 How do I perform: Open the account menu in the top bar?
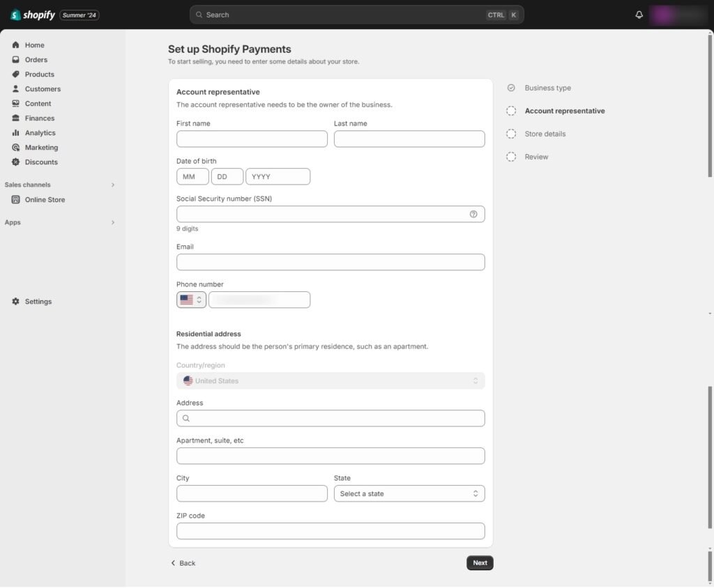(x=678, y=15)
